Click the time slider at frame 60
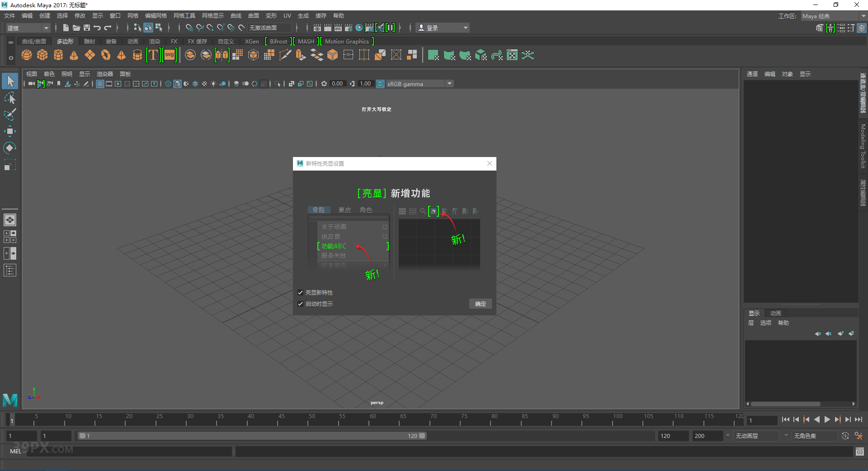 (373, 419)
